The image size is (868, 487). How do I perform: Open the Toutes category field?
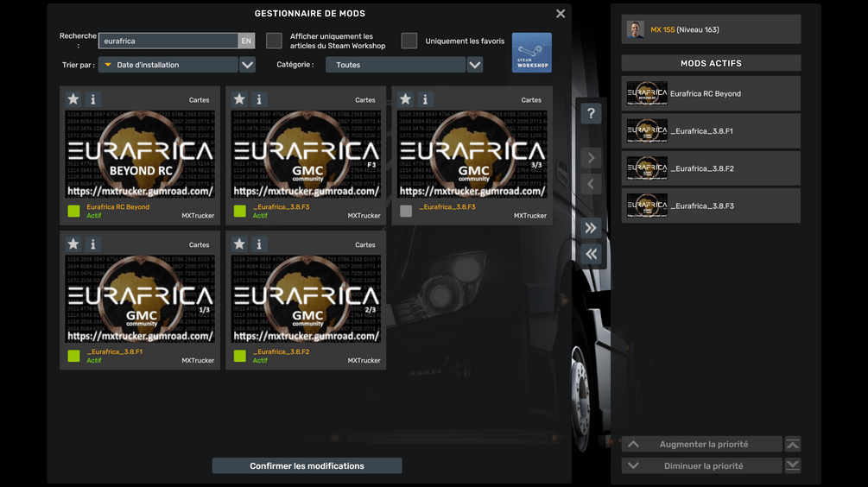pyautogui.click(x=396, y=65)
